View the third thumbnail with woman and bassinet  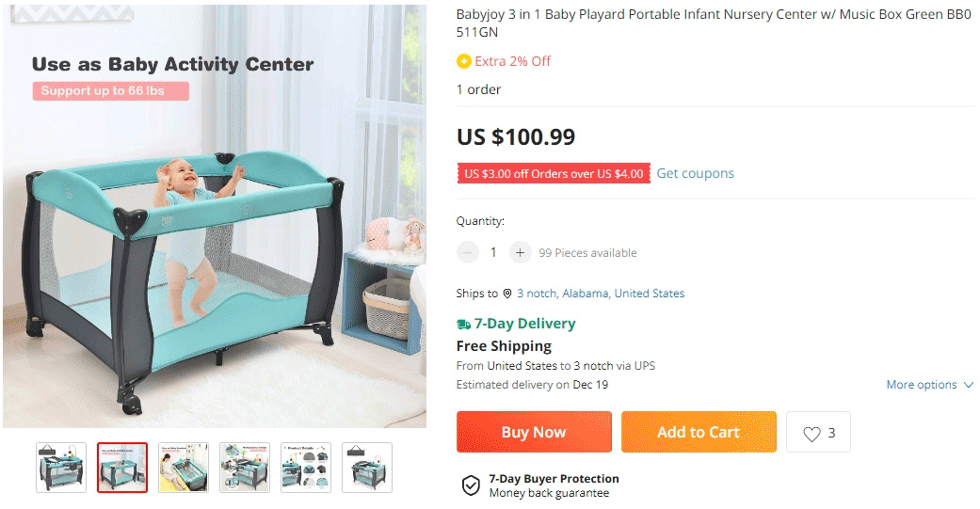coord(184,468)
